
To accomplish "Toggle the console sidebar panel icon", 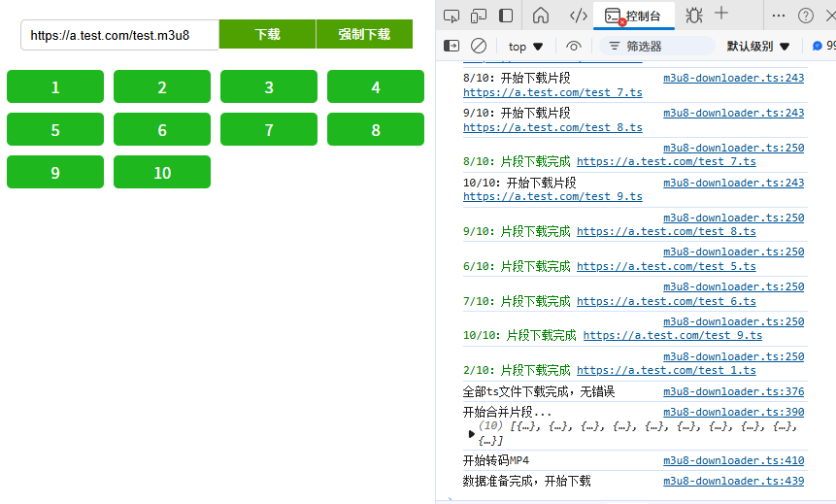I will coord(451,46).
